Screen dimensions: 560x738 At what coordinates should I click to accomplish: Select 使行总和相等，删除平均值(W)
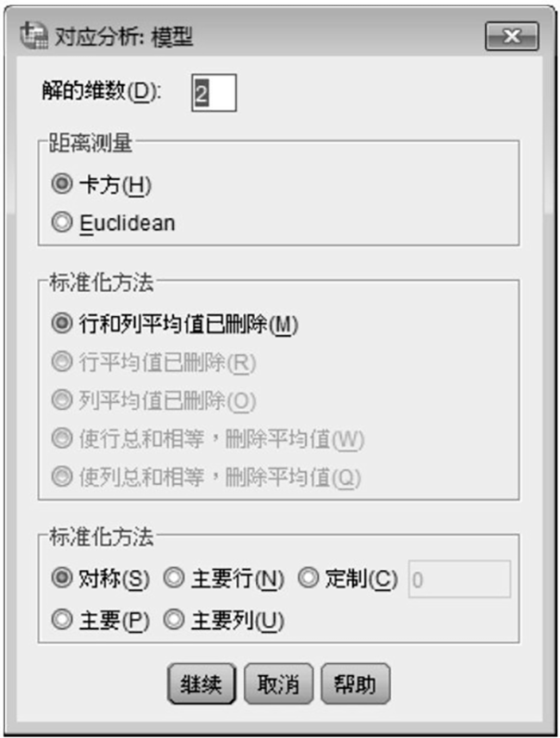click(x=61, y=439)
